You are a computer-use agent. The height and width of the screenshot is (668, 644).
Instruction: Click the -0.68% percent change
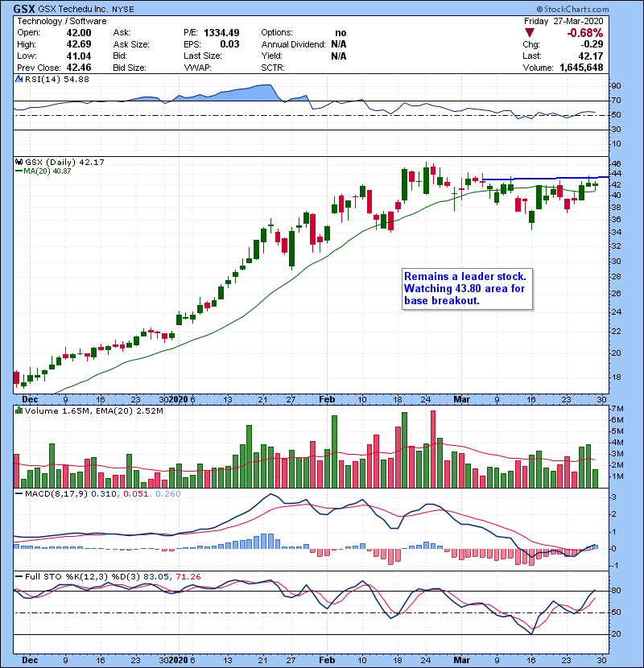tap(584, 33)
